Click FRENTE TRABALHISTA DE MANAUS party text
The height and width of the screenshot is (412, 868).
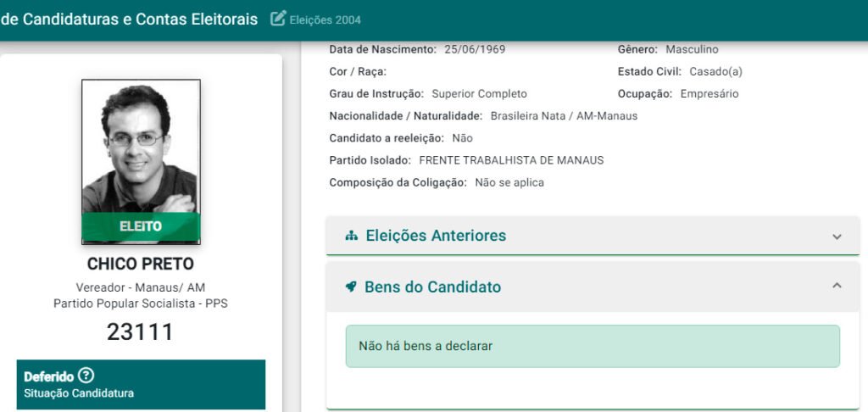[511, 160]
